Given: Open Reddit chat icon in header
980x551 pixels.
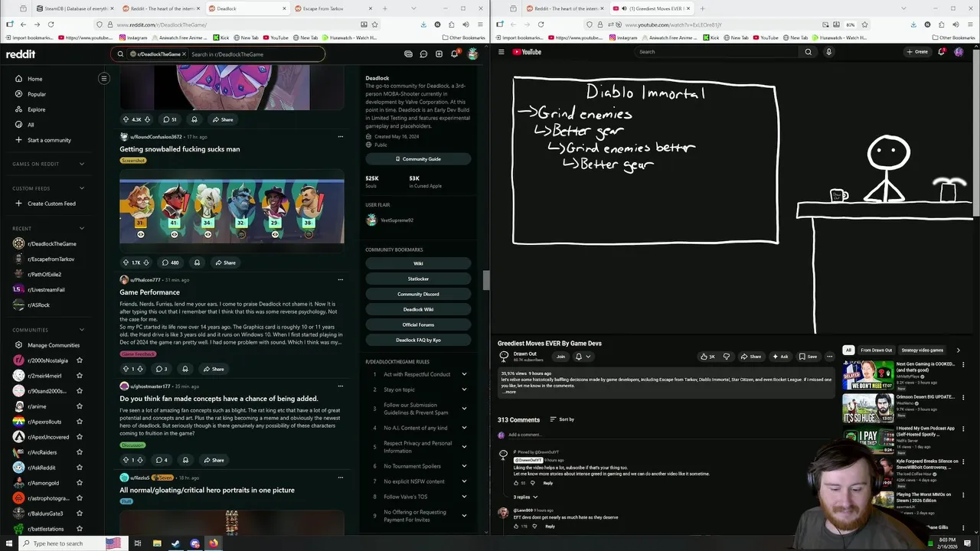Looking at the screenshot, I should [423, 54].
